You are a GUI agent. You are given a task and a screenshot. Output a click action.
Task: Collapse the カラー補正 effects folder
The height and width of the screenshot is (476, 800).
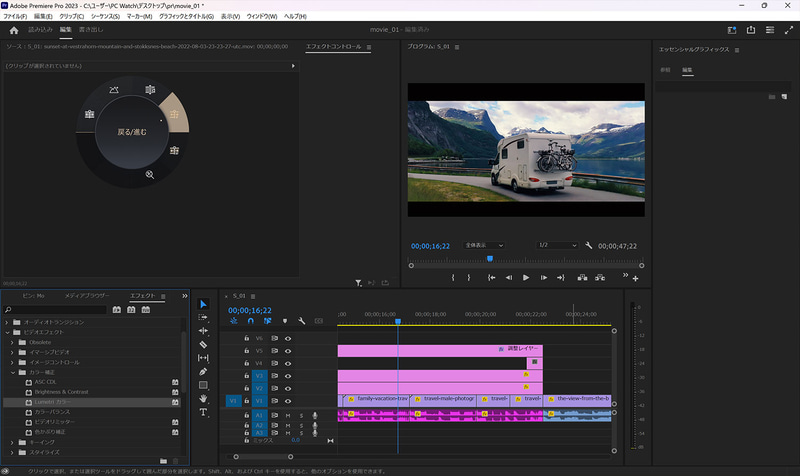pos(12,372)
